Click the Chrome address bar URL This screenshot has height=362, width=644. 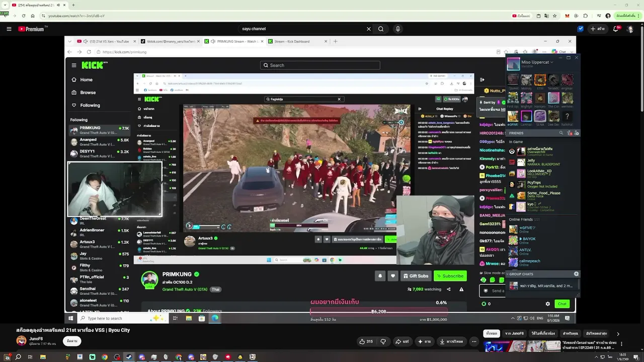pyautogui.click(x=76, y=16)
